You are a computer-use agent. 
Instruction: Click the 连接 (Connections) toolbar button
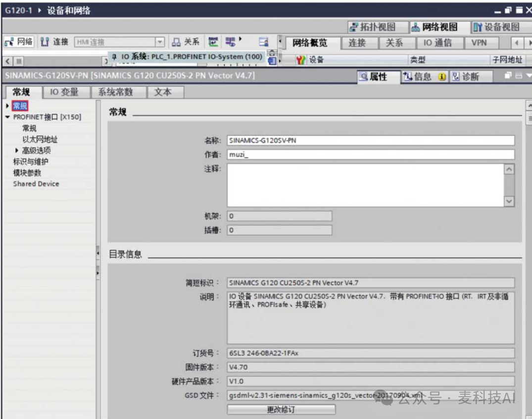pyautogui.click(x=54, y=42)
